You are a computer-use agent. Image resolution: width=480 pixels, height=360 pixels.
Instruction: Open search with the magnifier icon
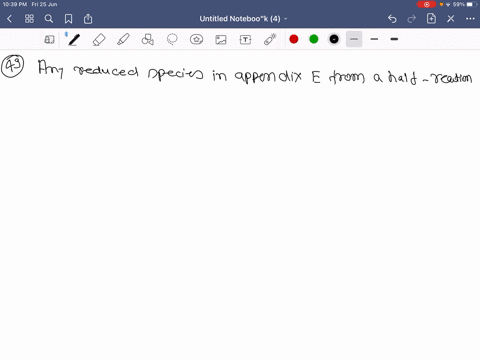pyautogui.click(x=49, y=19)
